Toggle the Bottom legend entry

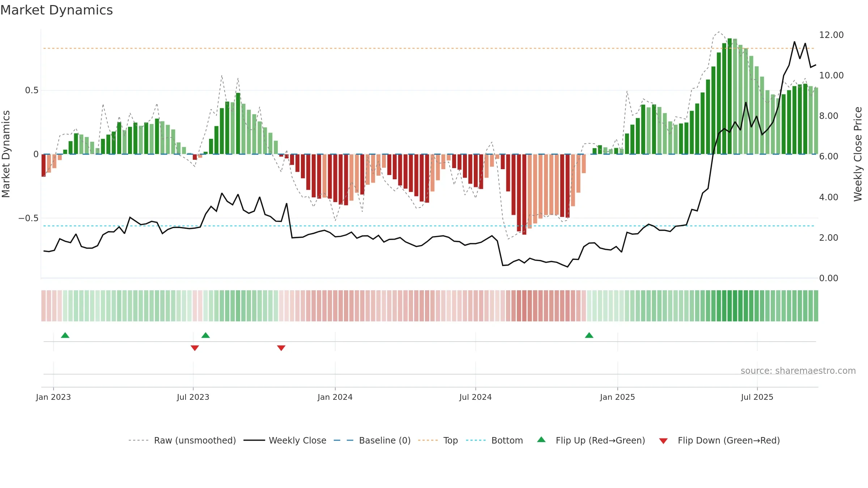[x=494, y=440]
